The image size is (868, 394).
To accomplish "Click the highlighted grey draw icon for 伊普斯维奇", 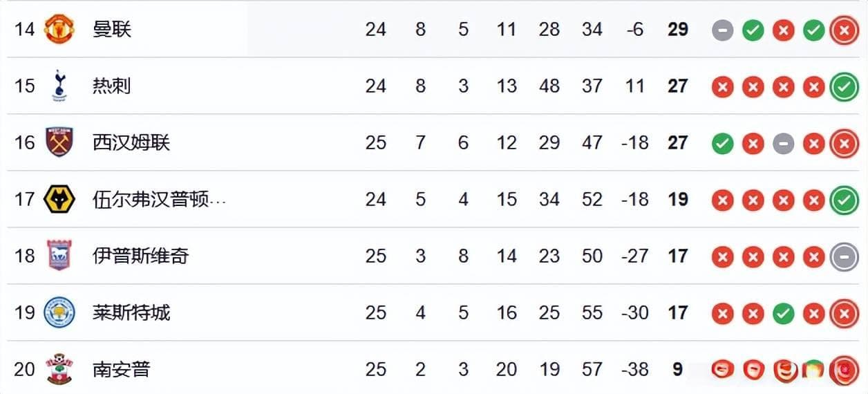I will click(x=844, y=257).
